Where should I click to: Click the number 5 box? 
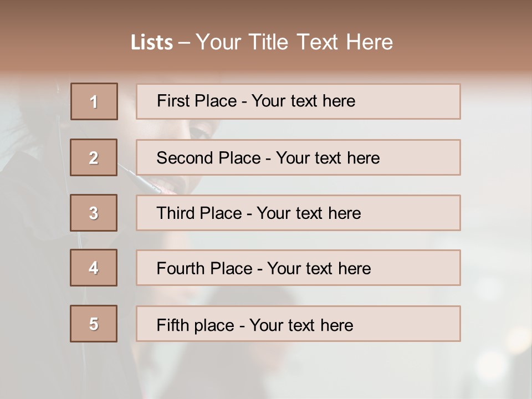pos(94,324)
